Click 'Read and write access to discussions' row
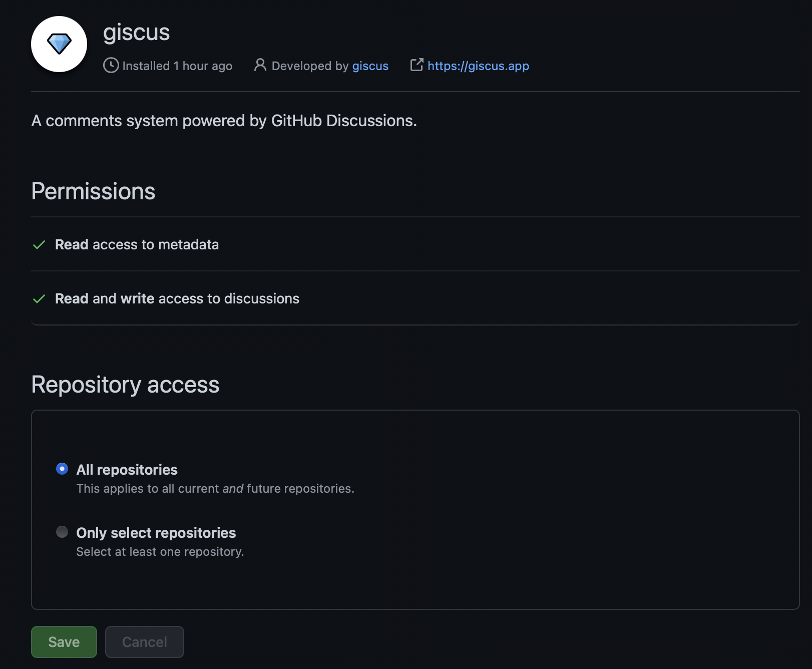 click(x=415, y=298)
